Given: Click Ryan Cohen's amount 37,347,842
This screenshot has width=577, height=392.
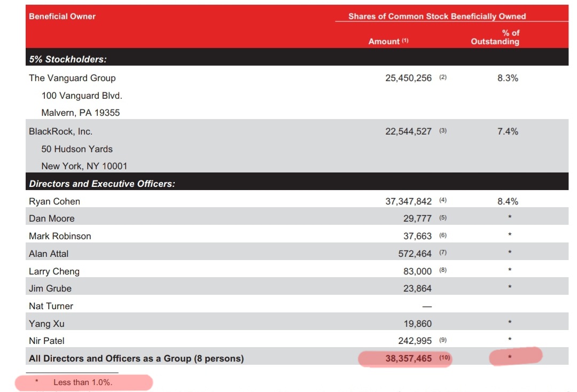Looking at the screenshot, I should coord(409,201).
